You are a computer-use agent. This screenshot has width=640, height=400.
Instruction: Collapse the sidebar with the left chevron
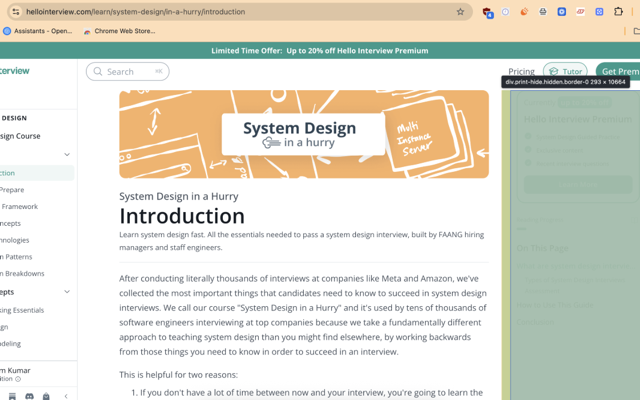click(x=66, y=396)
